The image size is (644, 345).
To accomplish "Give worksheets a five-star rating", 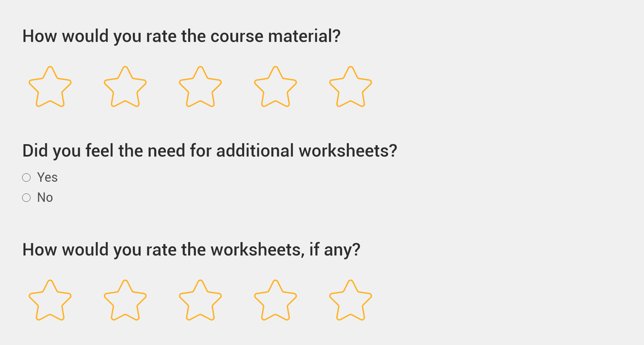I will click(x=351, y=300).
